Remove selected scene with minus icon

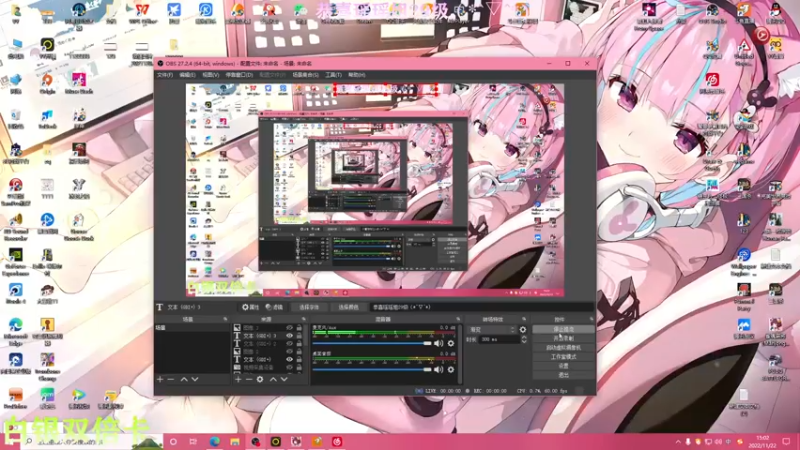(171, 380)
